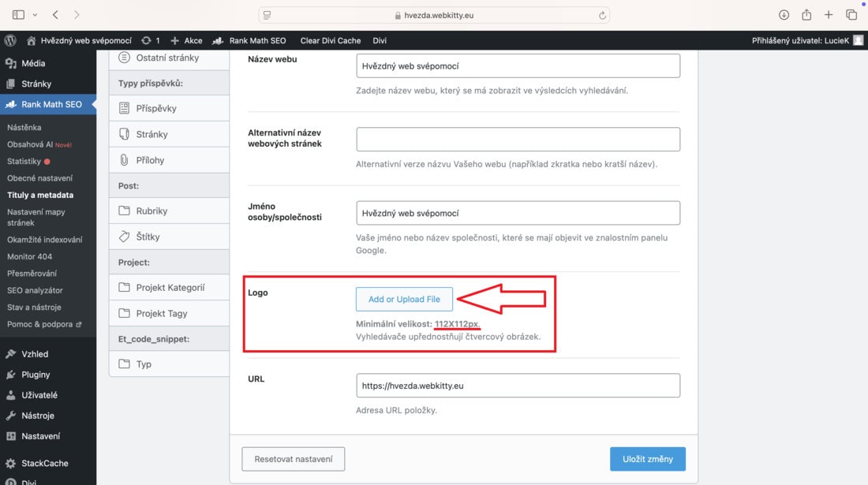This screenshot has width=868, height=485.
Task: Focus the Alternativní název input field
Action: pyautogui.click(x=518, y=140)
